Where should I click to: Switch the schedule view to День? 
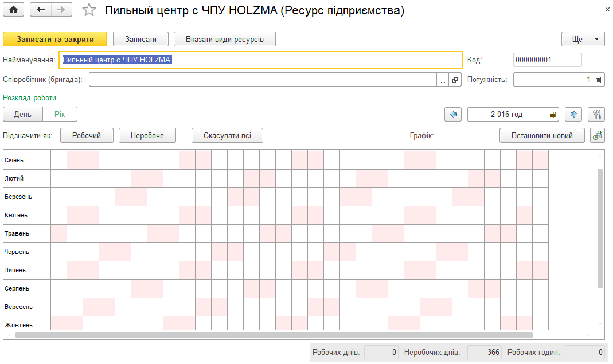[x=23, y=114]
